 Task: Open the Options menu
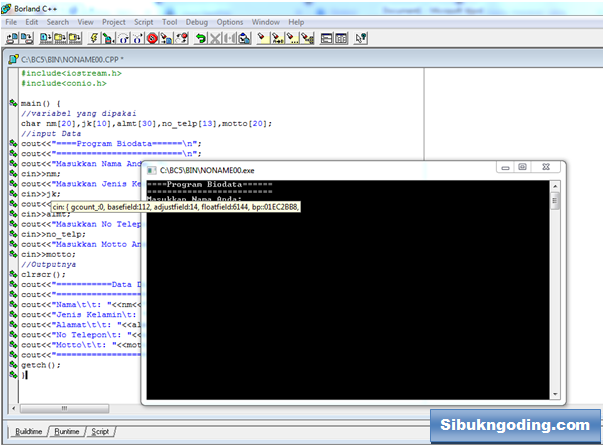[230, 22]
